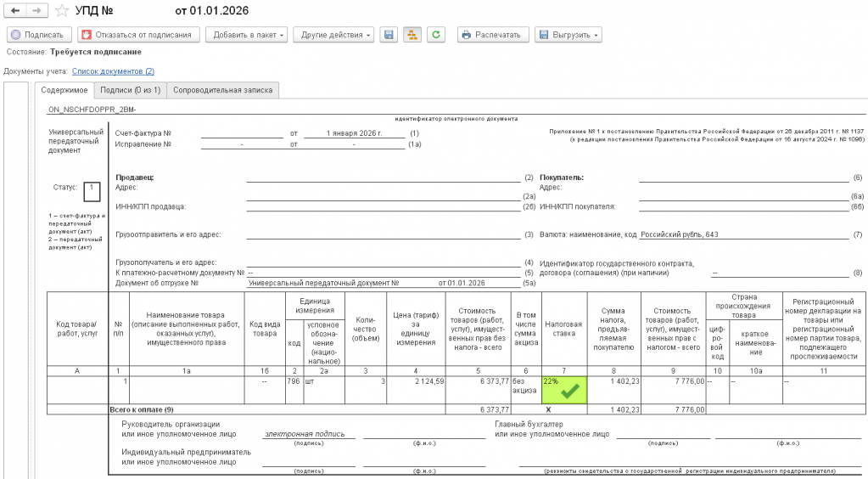Expand the Другие действия menu

(x=333, y=35)
